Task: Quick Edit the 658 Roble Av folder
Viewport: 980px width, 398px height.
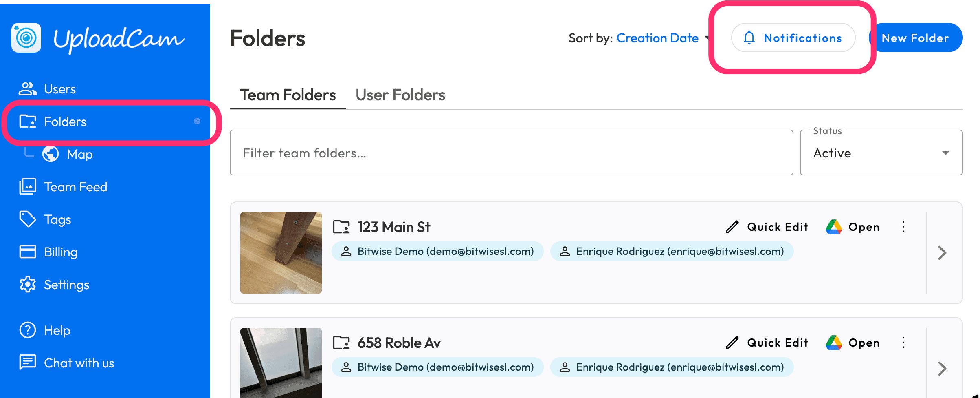Action: click(767, 343)
